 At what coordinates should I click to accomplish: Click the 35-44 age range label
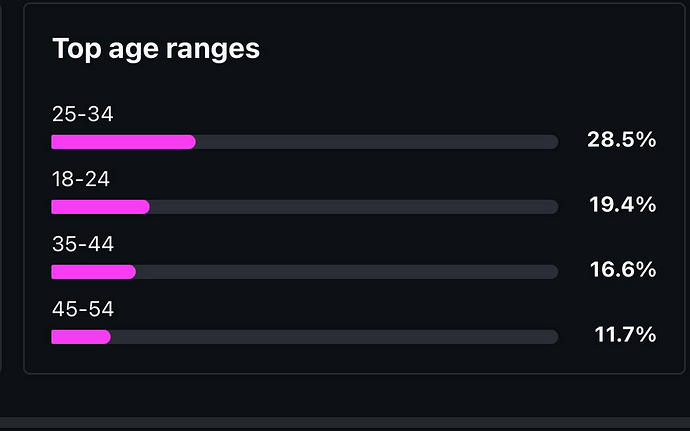pos(83,245)
